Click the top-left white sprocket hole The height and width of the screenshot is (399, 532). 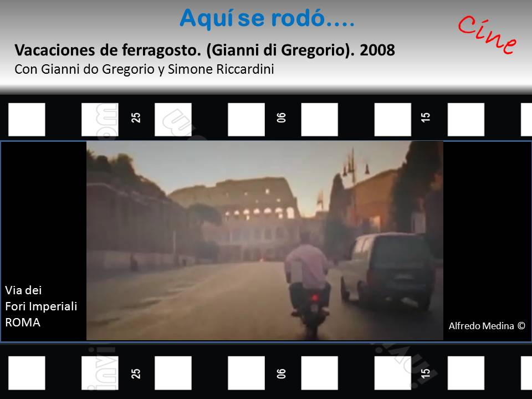(27, 120)
